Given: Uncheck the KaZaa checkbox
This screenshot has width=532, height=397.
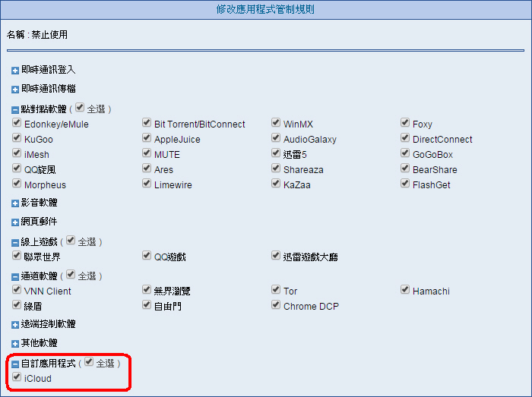Looking at the screenshot, I should [276, 183].
